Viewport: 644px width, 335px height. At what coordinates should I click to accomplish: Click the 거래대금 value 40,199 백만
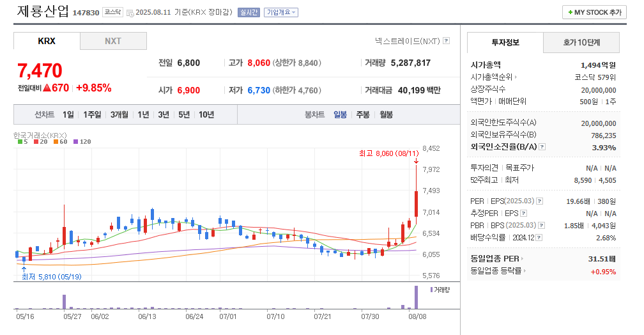pos(419,90)
